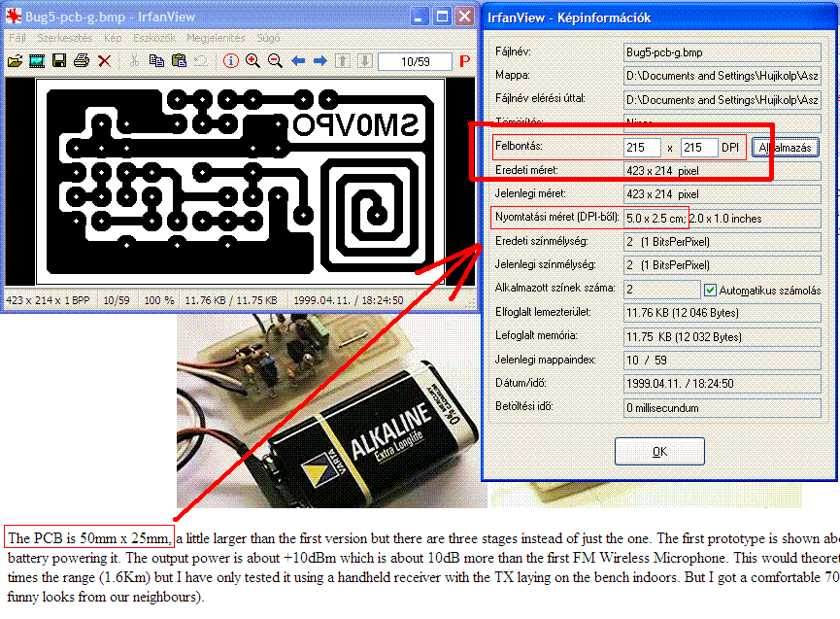Image resolution: width=840 pixels, height=619 pixels.
Task: Click status bar 423 x 214 x 1 BPP
Action: coord(48,300)
